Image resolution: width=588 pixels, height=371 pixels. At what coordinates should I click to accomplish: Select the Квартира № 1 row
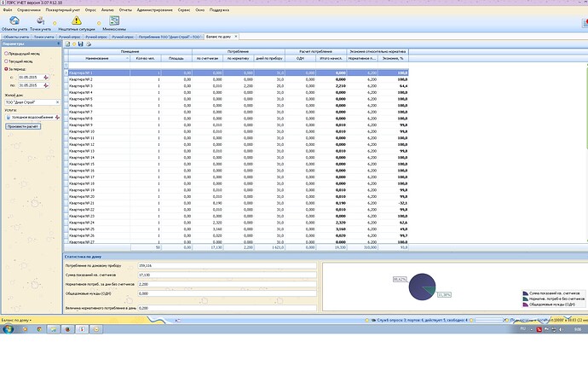point(236,72)
